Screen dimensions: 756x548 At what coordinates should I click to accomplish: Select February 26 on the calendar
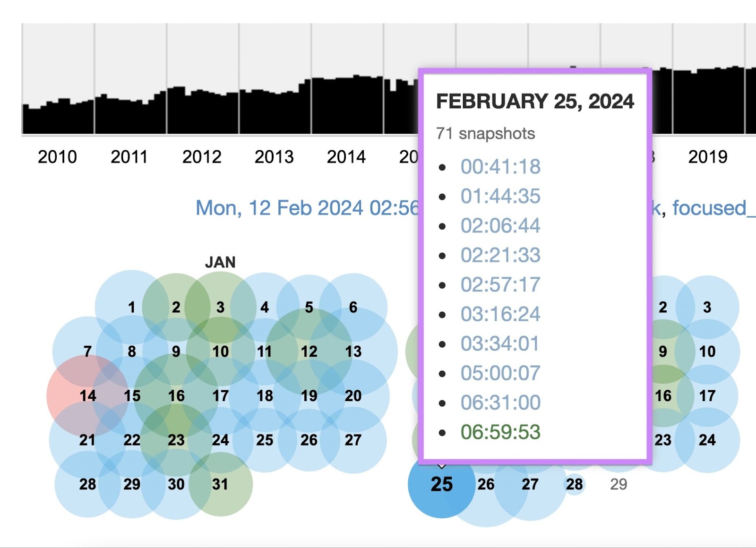point(486,483)
